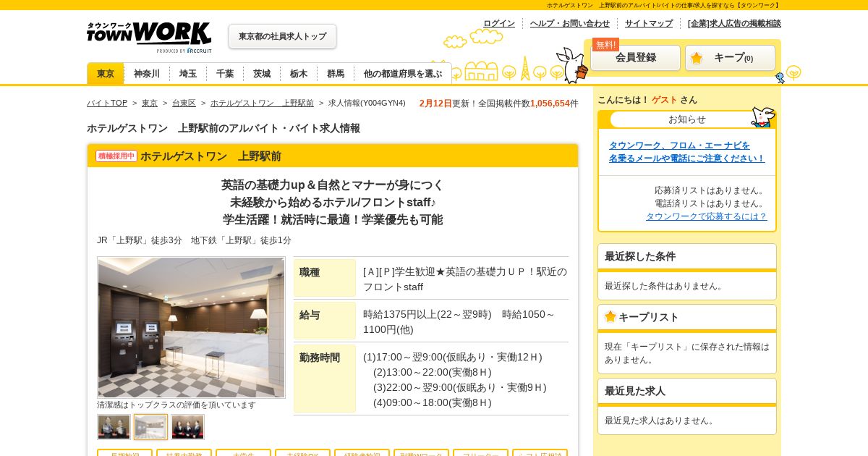
Task: Click the TOWNWORK logo
Action: coord(149,37)
